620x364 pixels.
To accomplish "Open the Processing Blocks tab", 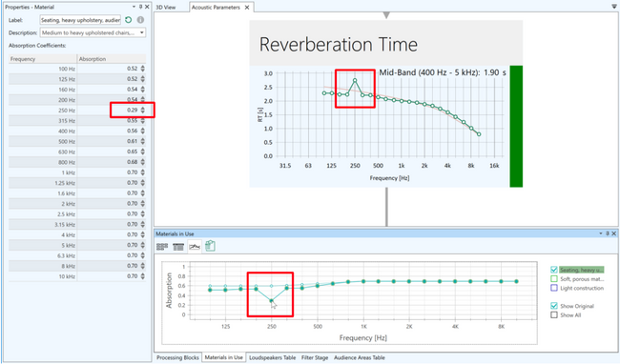I will click(177, 357).
